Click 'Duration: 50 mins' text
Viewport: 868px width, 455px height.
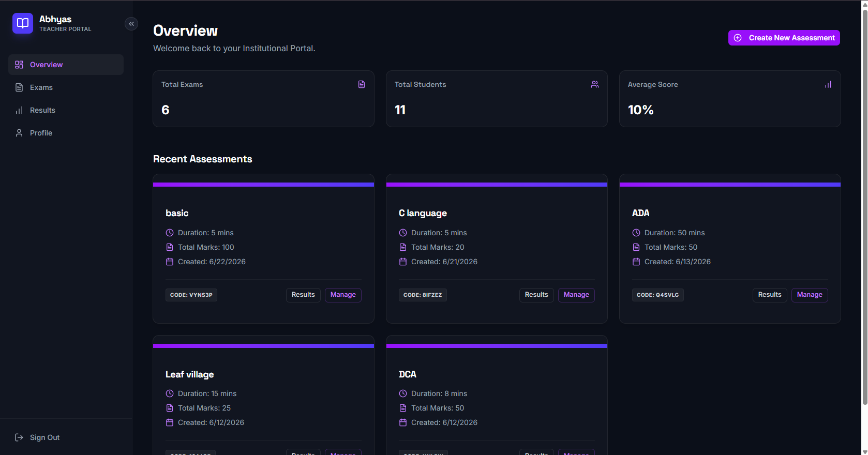[x=675, y=233]
